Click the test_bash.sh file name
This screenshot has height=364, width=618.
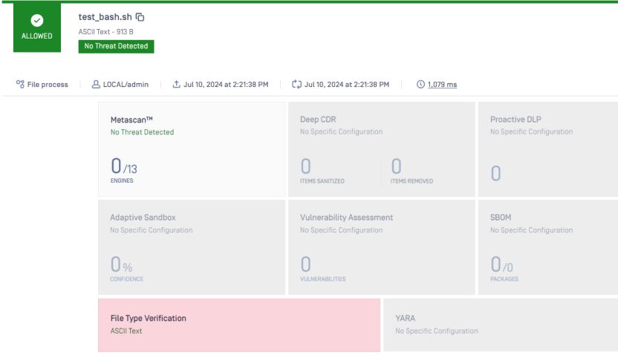[x=105, y=17]
